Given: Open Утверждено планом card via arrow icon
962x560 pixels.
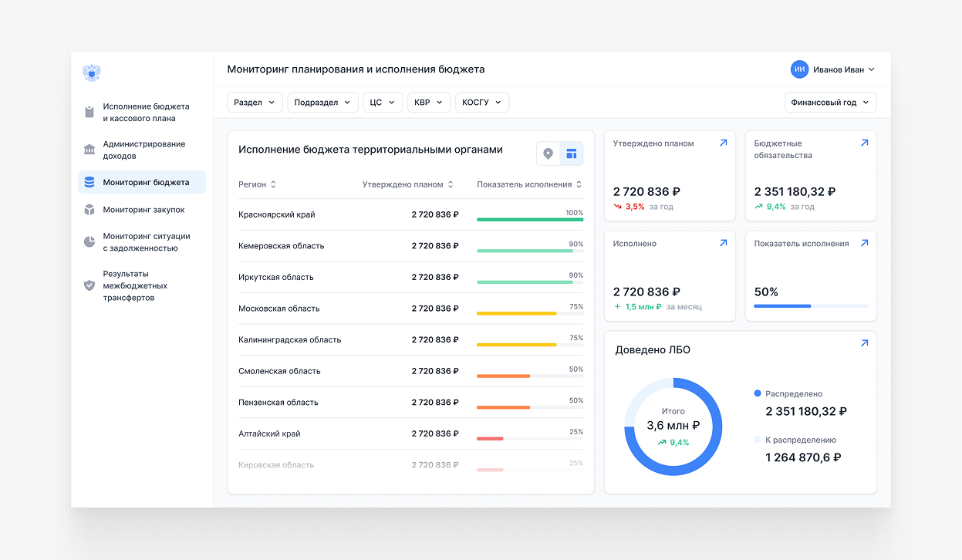Looking at the screenshot, I should 723,143.
